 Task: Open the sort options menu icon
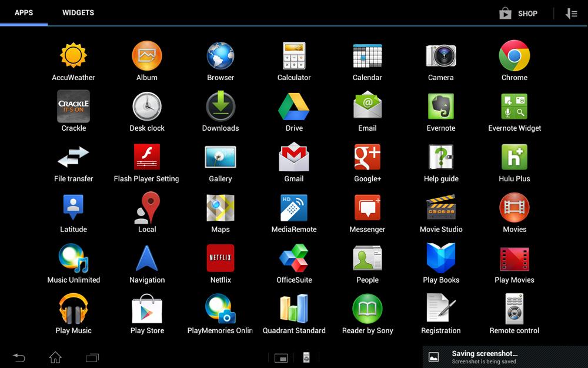(571, 14)
